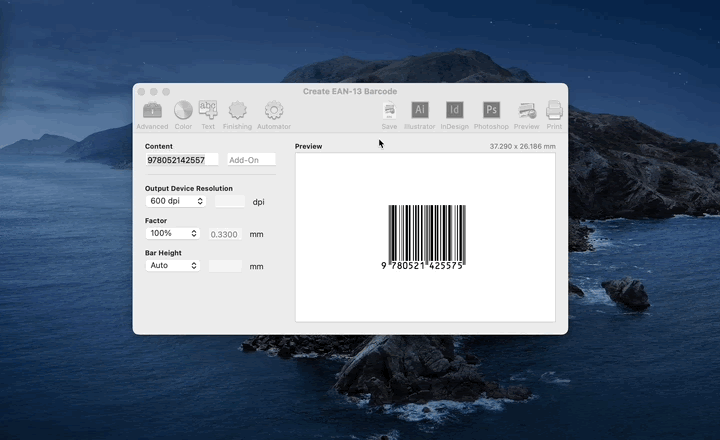Click the Factor label

[x=156, y=220]
